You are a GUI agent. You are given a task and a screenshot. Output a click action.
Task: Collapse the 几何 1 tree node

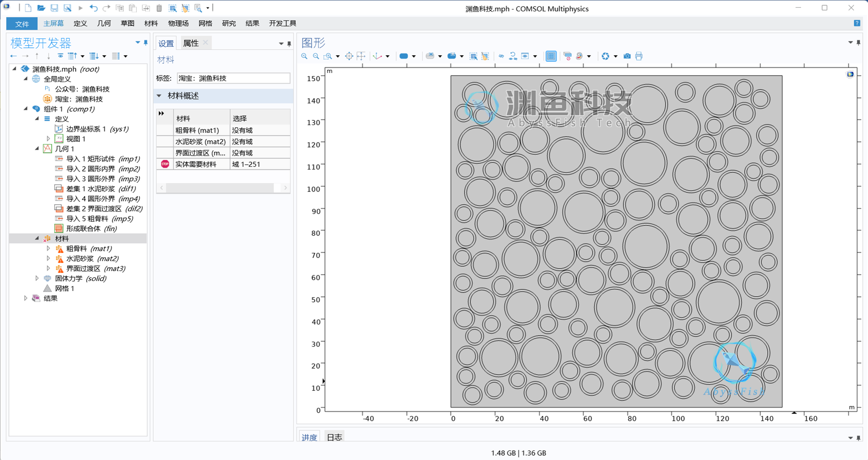(37, 149)
